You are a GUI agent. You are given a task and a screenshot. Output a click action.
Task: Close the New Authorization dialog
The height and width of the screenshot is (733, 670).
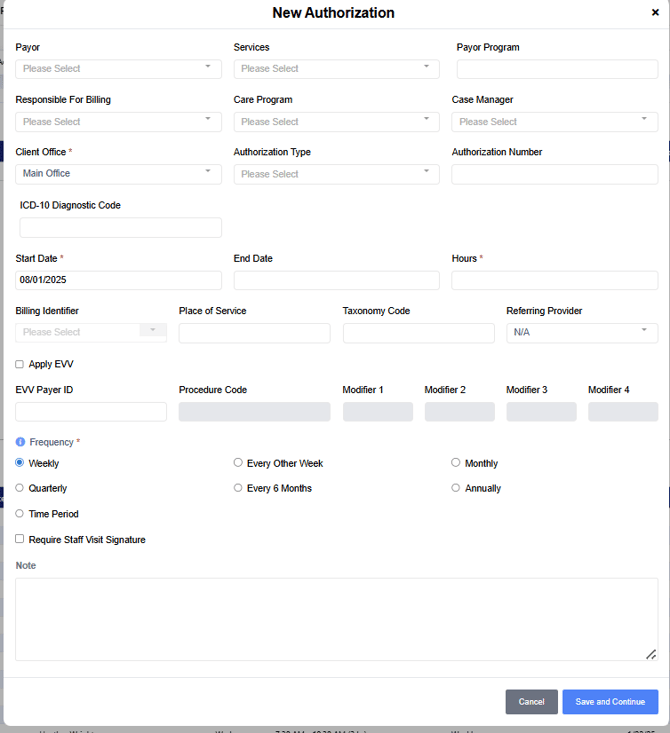655,13
